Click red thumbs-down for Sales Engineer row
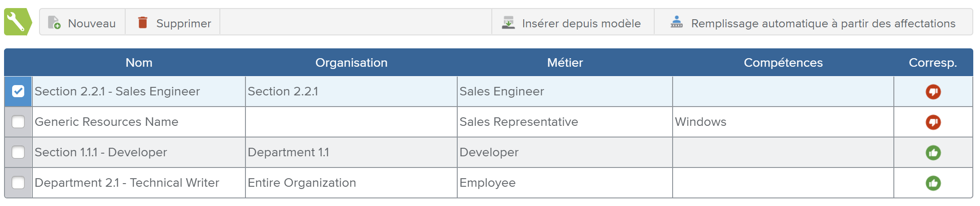 click(933, 92)
